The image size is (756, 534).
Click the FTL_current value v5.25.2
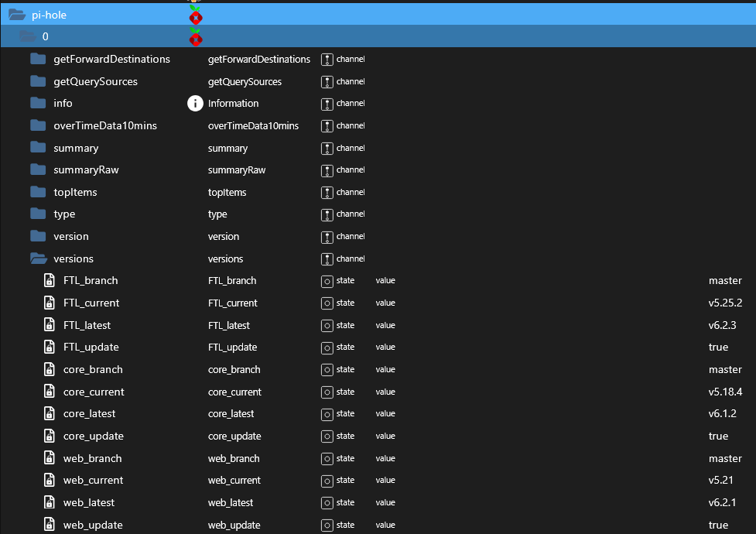[x=725, y=303]
